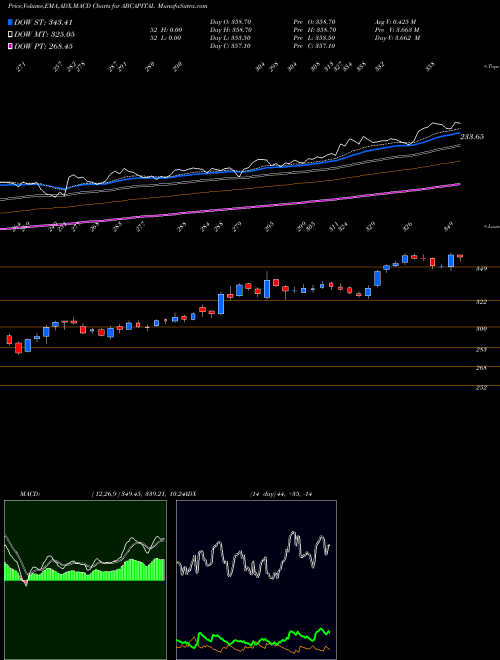Click the (14 day) ADX values text
Screen dimensions: 500x660
tap(280, 494)
